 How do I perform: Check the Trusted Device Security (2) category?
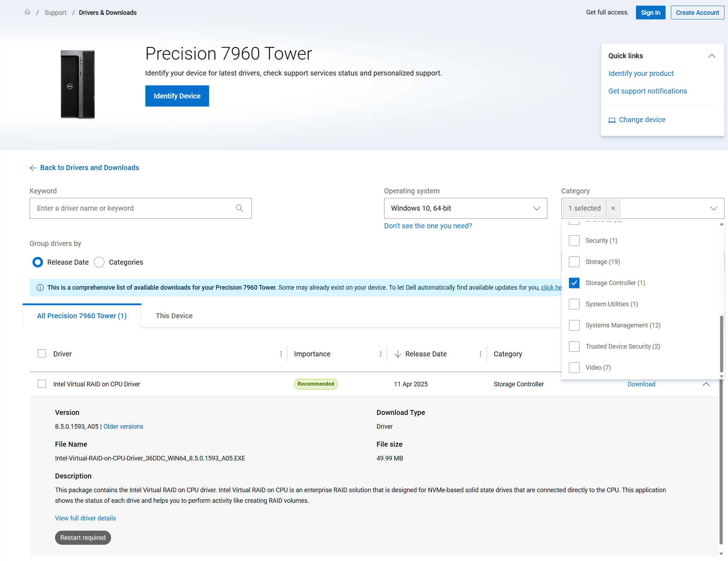point(574,346)
